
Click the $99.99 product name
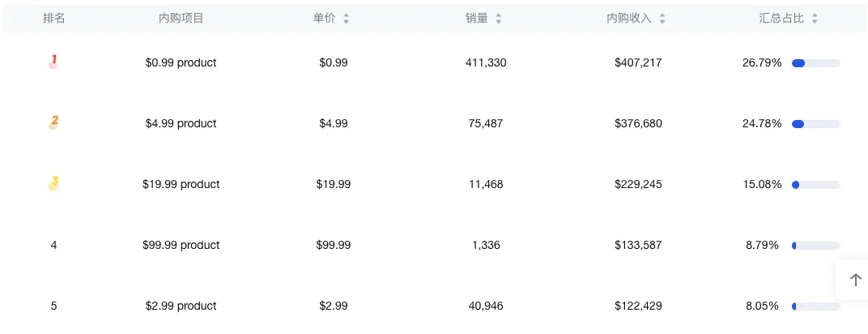(181, 245)
